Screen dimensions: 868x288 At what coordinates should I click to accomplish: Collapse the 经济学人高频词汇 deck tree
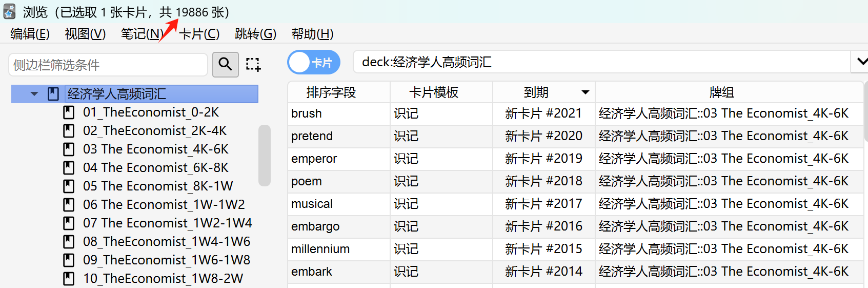(34, 94)
